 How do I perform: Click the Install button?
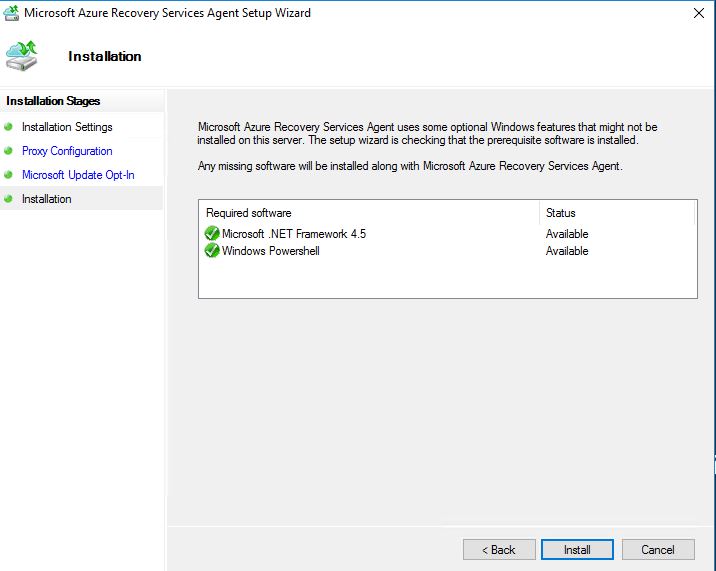[x=577, y=550]
